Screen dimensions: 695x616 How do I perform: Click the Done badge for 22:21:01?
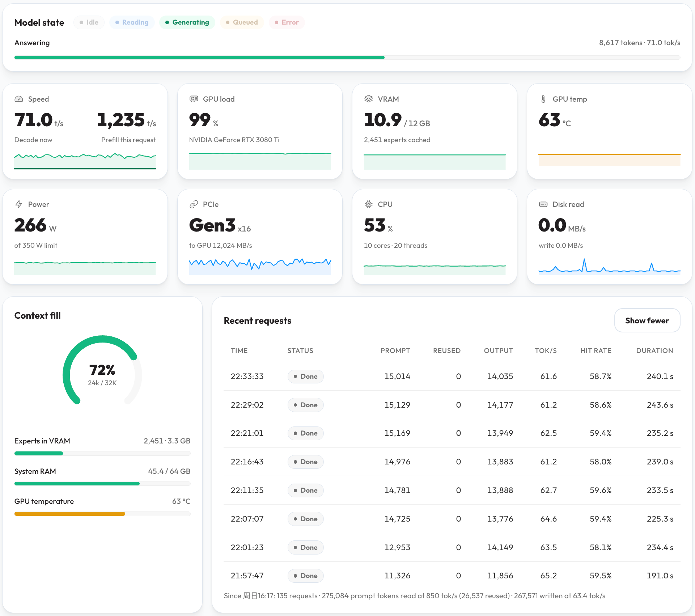pos(306,433)
